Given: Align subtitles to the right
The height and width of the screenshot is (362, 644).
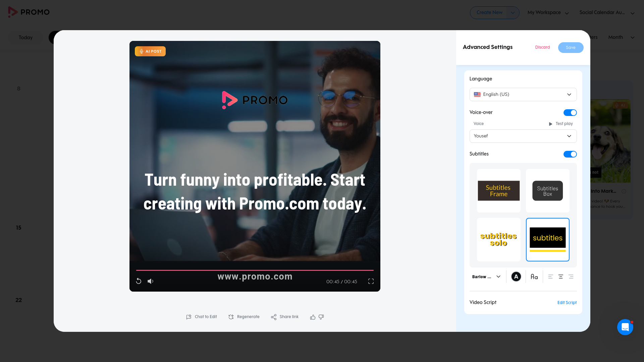Looking at the screenshot, I should [x=571, y=277].
